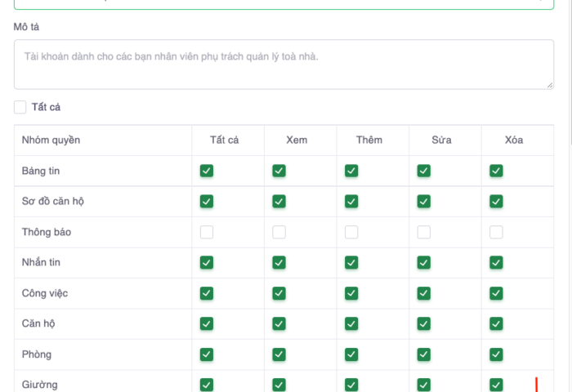Enable 'Xóa' permission for Thông báo
Image resolution: width=572 pixels, height=392 pixels.
coord(496,232)
